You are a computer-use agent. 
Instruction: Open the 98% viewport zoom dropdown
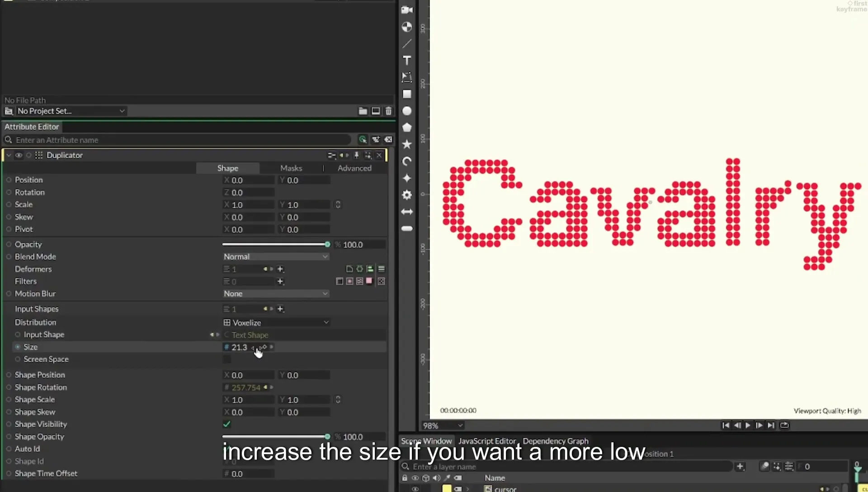pyautogui.click(x=443, y=426)
